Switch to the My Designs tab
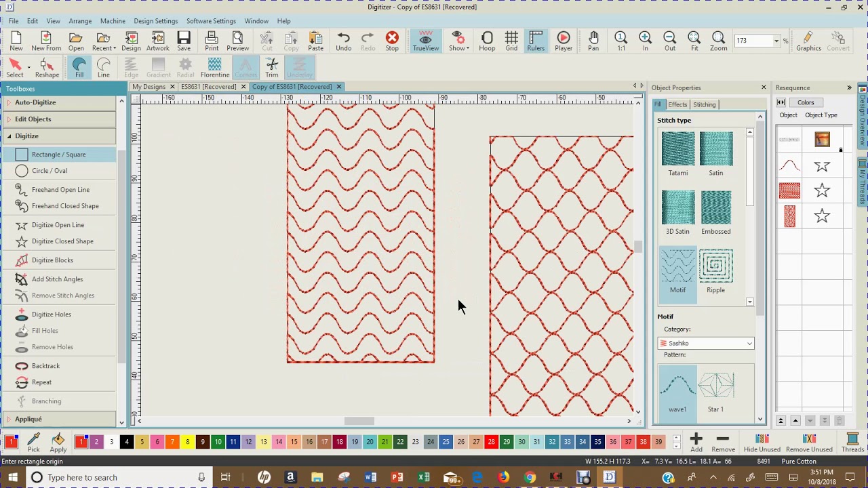868x488 pixels. (149, 87)
